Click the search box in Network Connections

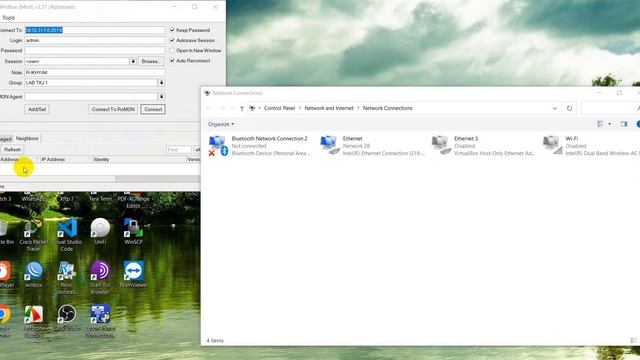(x=610, y=108)
